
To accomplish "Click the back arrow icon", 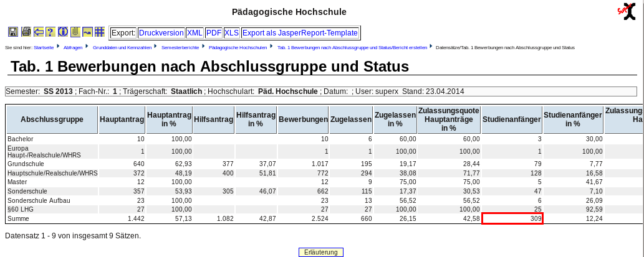I will point(39,32).
